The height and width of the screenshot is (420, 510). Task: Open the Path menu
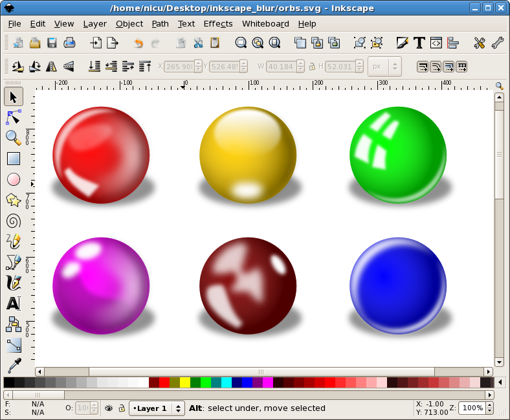coord(160,23)
